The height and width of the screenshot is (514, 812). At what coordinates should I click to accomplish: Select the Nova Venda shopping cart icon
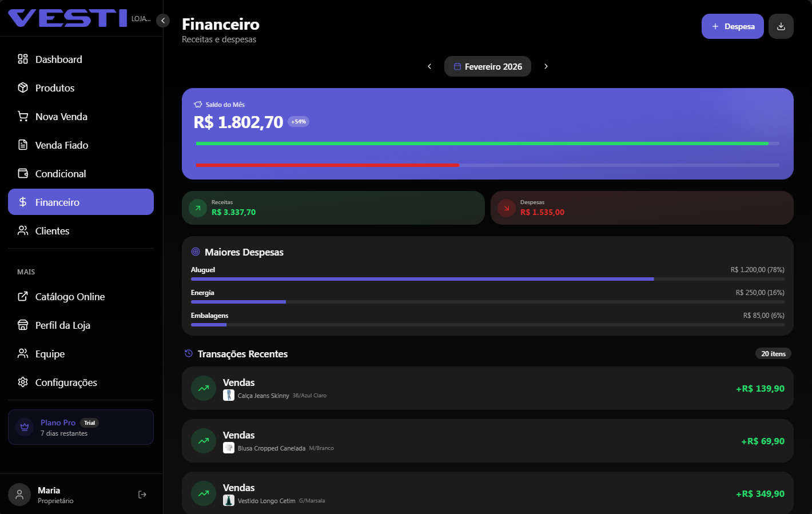click(23, 116)
